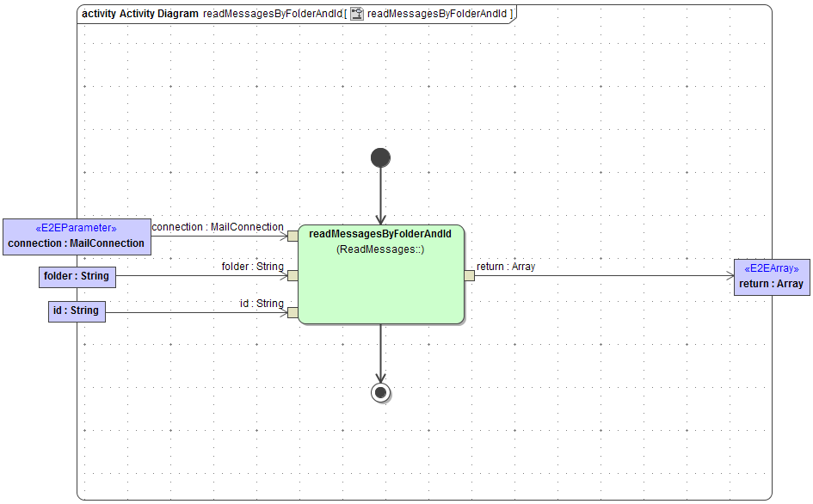Select the activity final node

[x=380, y=392]
